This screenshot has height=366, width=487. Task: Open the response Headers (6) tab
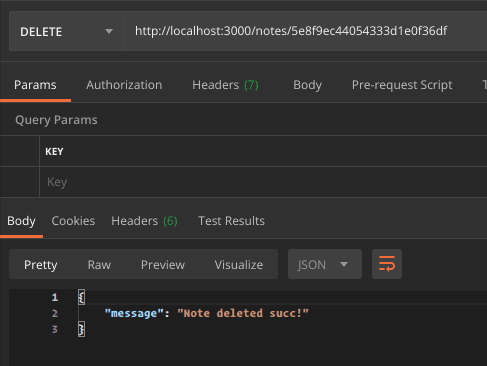(144, 221)
